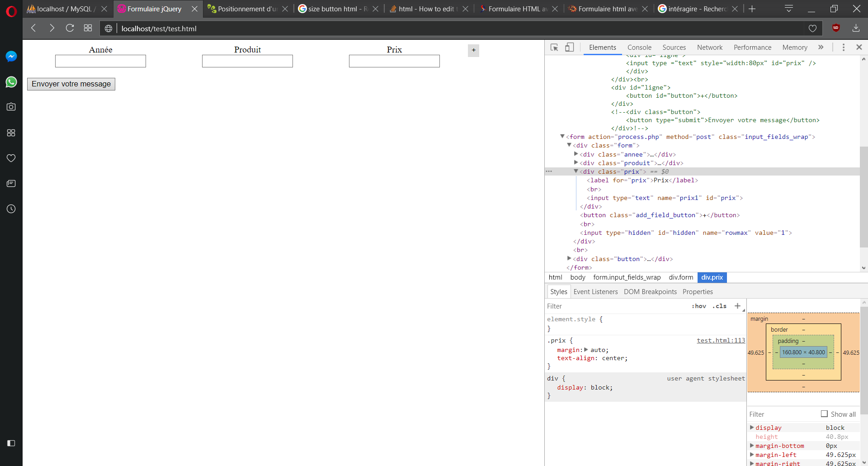Expand the margin shorthand in .prix rule
Viewport: 868px width, 466px height.
[x=586, y=350]
